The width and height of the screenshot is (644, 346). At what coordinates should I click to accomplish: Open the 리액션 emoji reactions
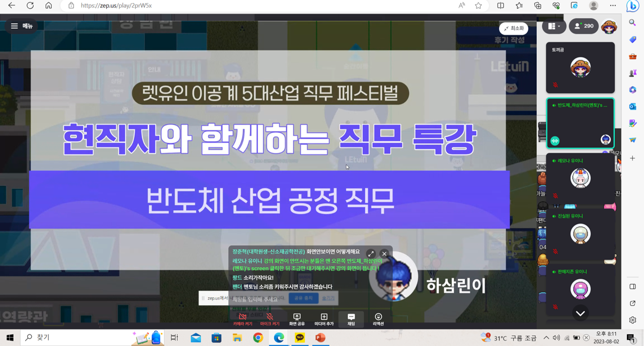(378, 319)
